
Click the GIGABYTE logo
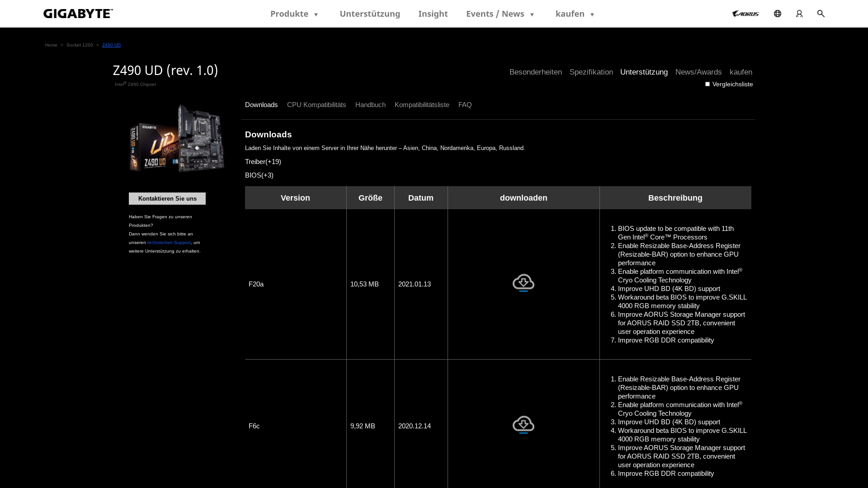78,14
